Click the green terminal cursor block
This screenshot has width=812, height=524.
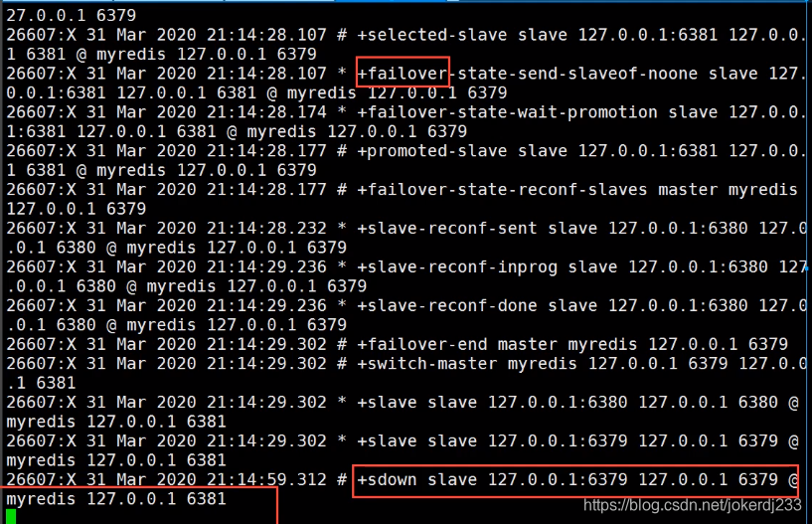(11, 516)
